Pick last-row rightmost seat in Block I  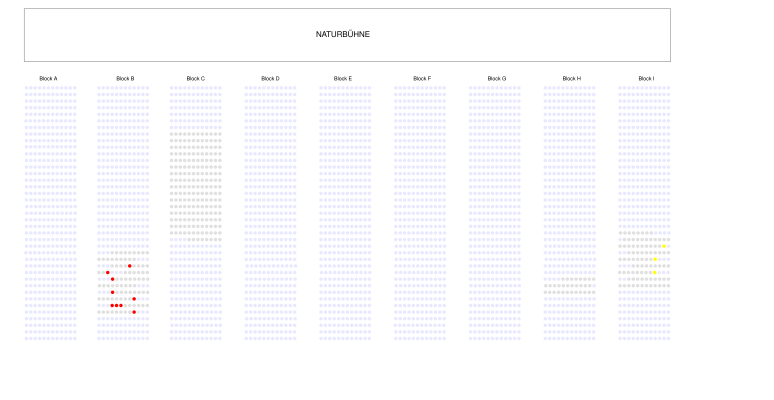click(668, 338)
